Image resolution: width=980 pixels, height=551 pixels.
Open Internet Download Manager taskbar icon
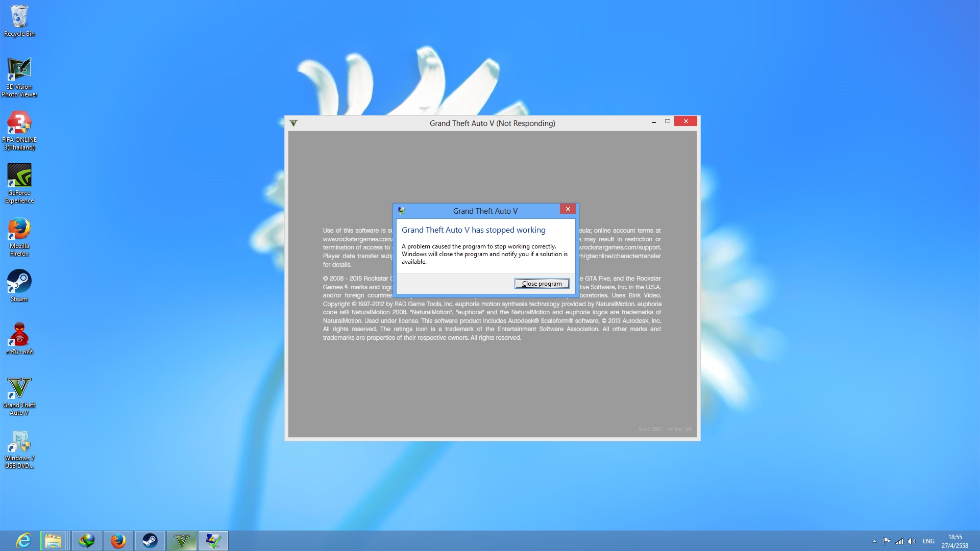[x=87, y=541]
